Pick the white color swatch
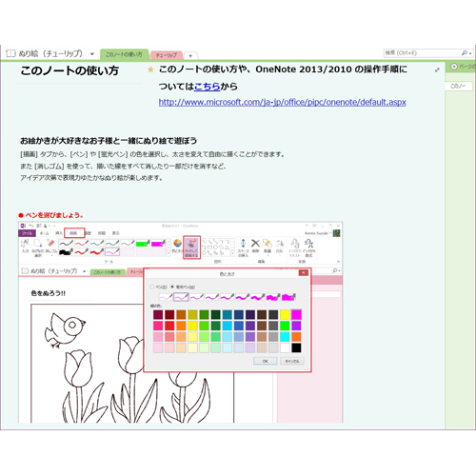This screenshot has width=476, height=476. pos(285,347)
